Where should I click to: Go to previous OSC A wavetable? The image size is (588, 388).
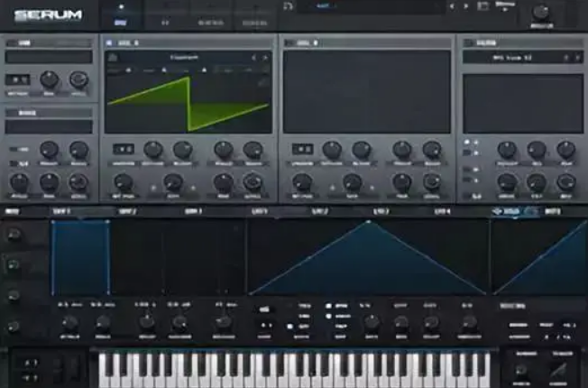click(x=254, y=58)
